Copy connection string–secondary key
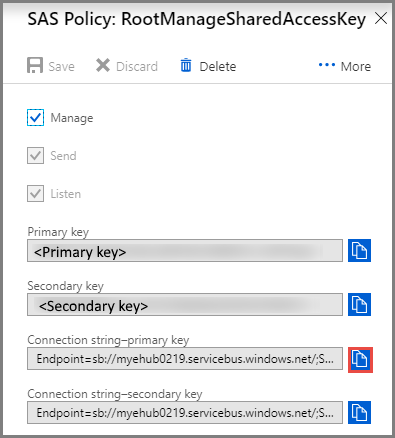 pyautogui.click(x=359, y=412)
